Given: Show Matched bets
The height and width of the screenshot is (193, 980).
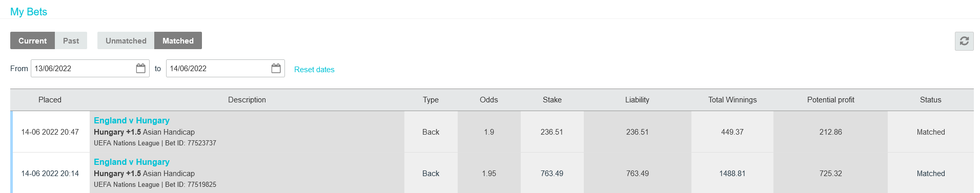Looking at the screenshot, I should pyautogui.click(x=178, y=40).
